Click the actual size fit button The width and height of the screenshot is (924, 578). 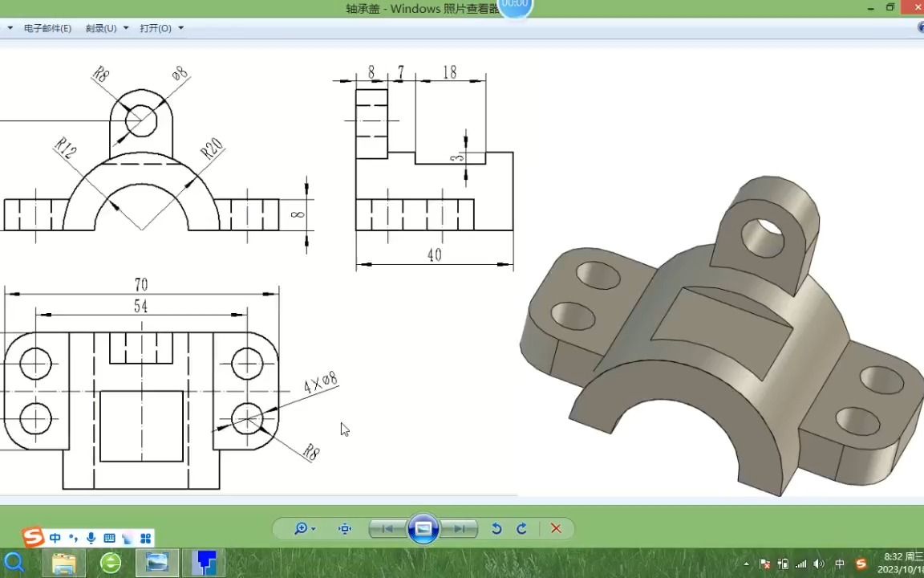click(x=345, y=528)
